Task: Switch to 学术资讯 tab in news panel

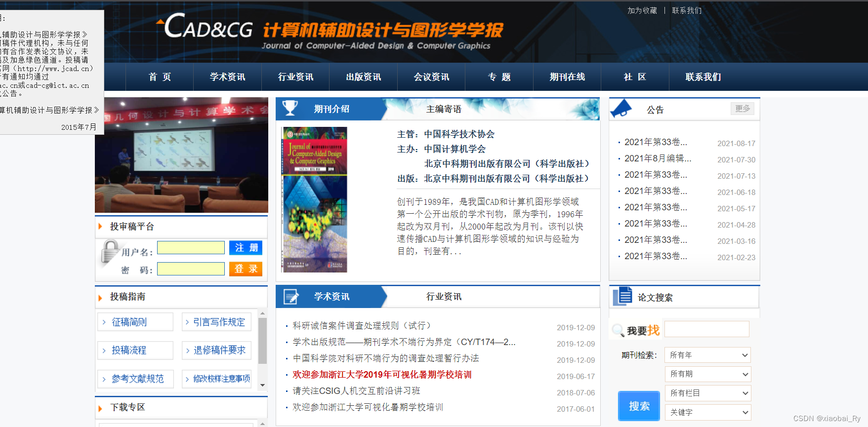Action: (331, 297)
